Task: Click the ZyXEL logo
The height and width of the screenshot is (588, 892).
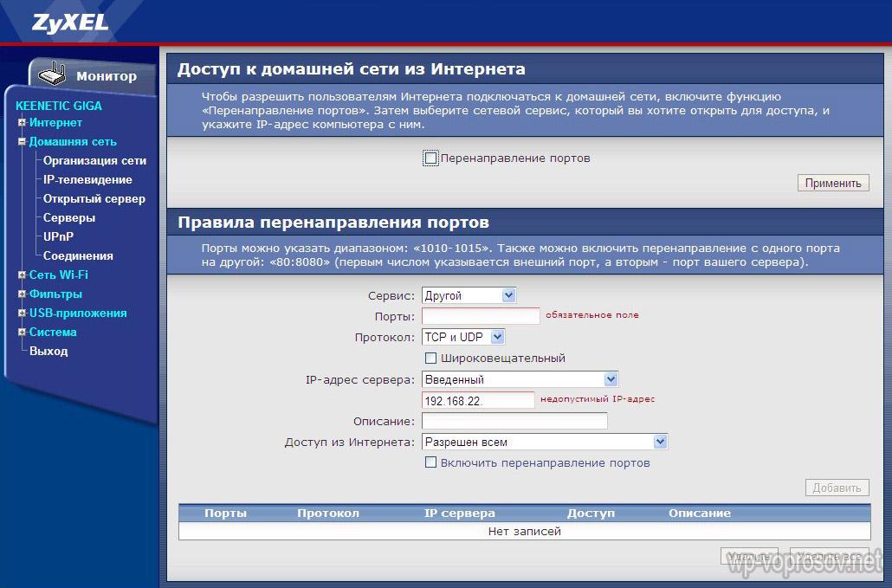Action: click(70, 23)
